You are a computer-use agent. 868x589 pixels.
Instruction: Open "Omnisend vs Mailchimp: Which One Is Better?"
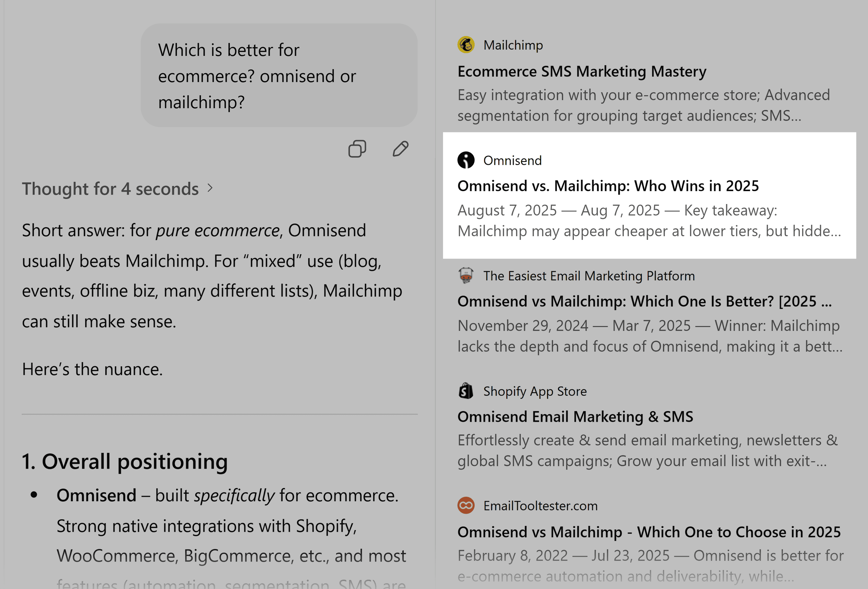coord(644,301)
